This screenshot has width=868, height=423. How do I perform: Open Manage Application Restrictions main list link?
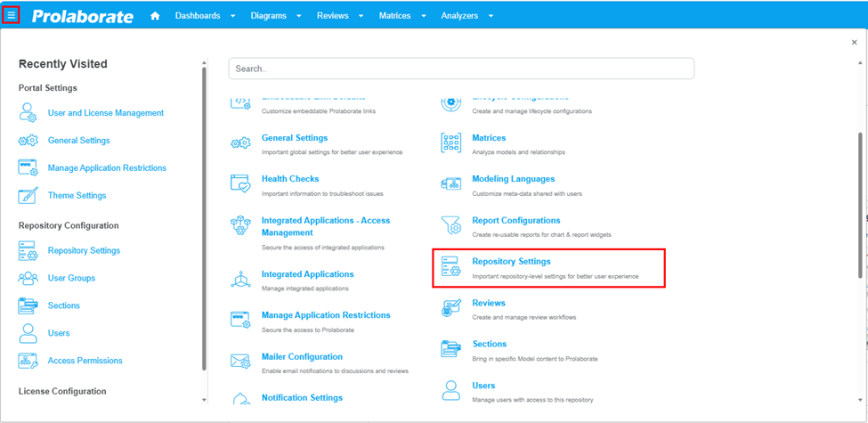(x=326, y=315)
